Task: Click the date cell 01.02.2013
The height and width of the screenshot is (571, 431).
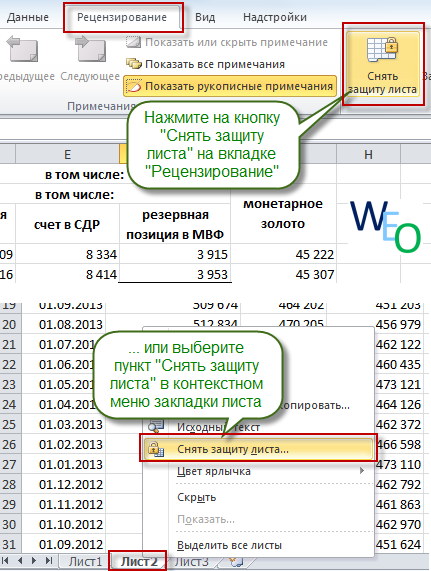Action: point(64,444)
